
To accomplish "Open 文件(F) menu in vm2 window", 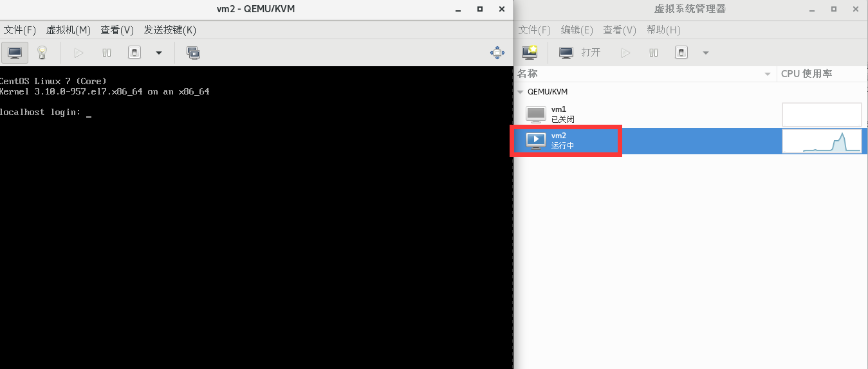I will click(20, 30).
